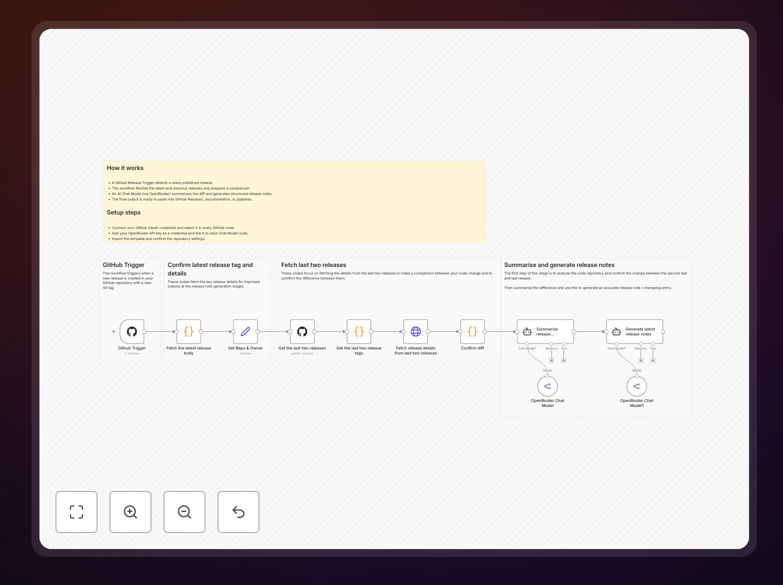Viewport: 783px width, 585px height.
Task: Add Tool connection on Generate latest release notes node
Action: [x=653, y=360]
